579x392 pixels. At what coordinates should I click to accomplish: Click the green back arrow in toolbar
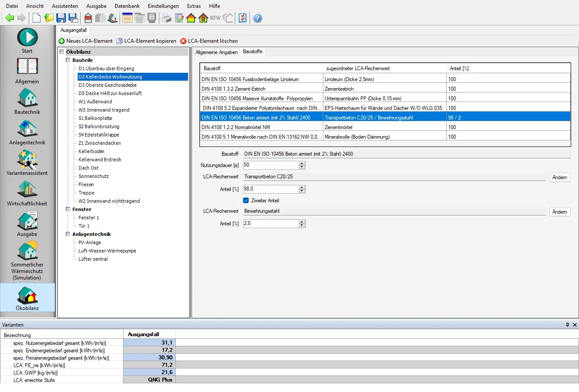(x=10, y=18)
